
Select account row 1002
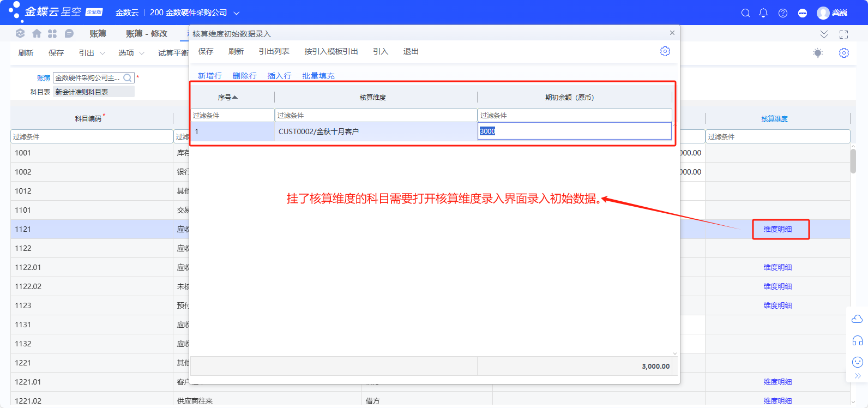point(92,172)
